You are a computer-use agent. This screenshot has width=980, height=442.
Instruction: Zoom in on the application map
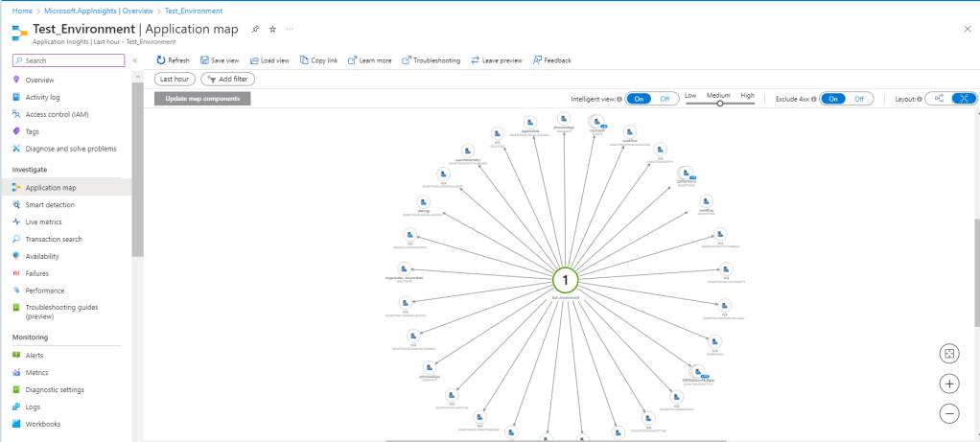(949, 384)
